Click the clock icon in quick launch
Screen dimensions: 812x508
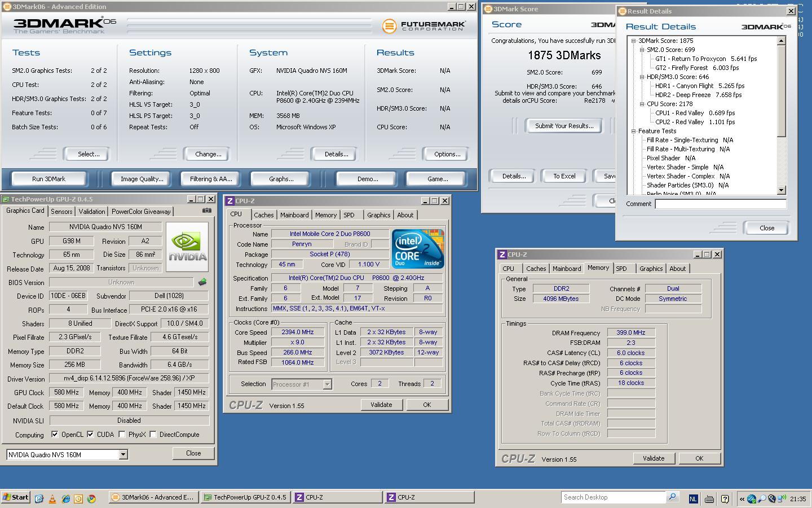[x=78, y=498]
